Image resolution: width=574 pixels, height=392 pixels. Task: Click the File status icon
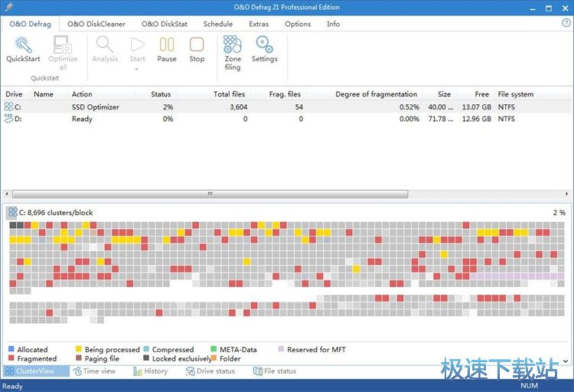(x=258, y=371)
